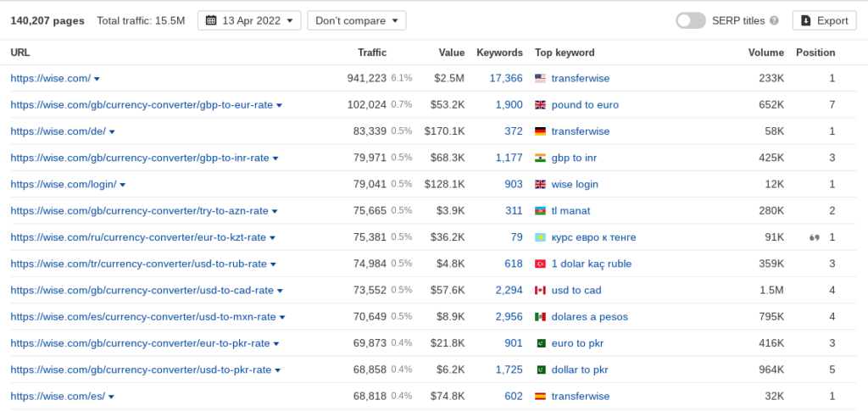Sort by the Volume column header

click(x=766, y=53)
